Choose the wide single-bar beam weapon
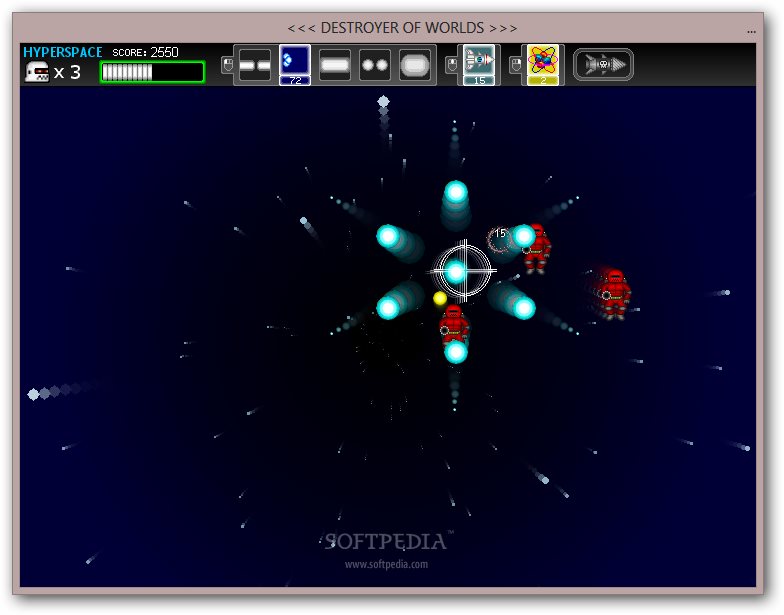Image resolution: width=784 pixels, height=615 pixels. [x=334, y=65]
